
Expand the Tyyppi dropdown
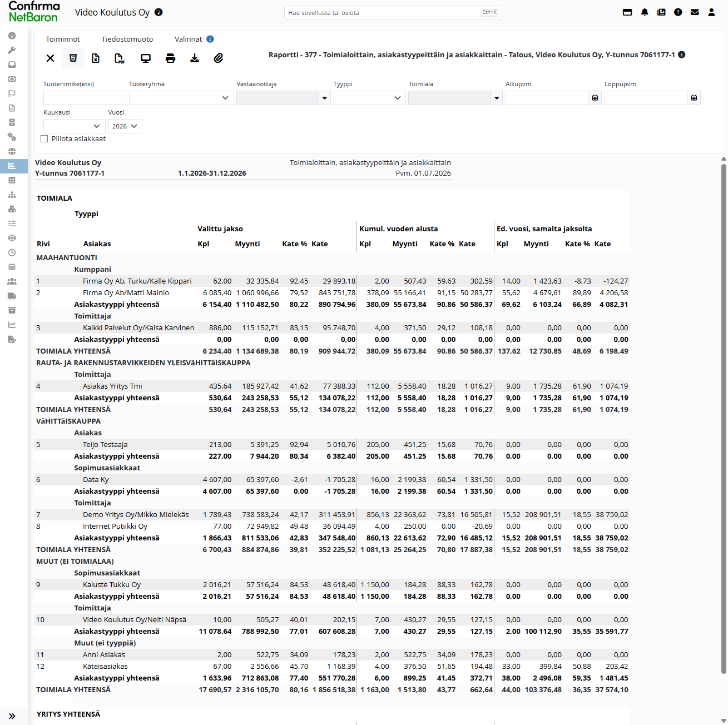tap(370, 98)
